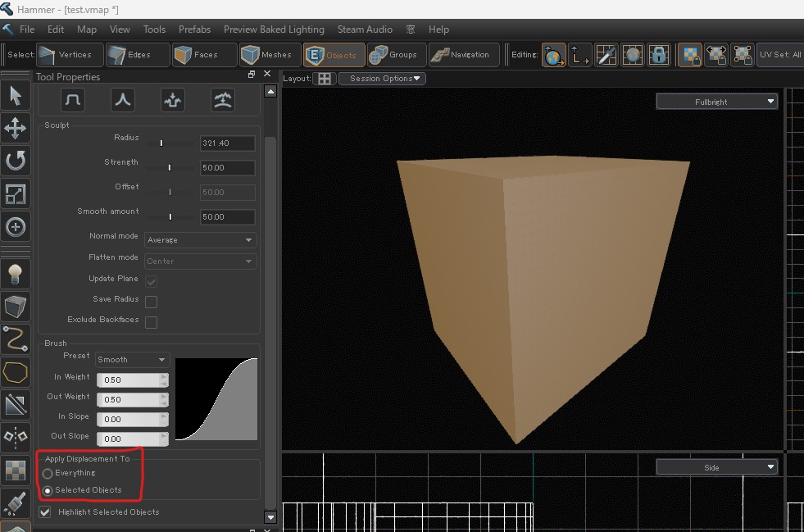Viewport: 804px width, 532px height.
Task: Open the Fullbright view mode dropdown
Action: tap(716, 102)
